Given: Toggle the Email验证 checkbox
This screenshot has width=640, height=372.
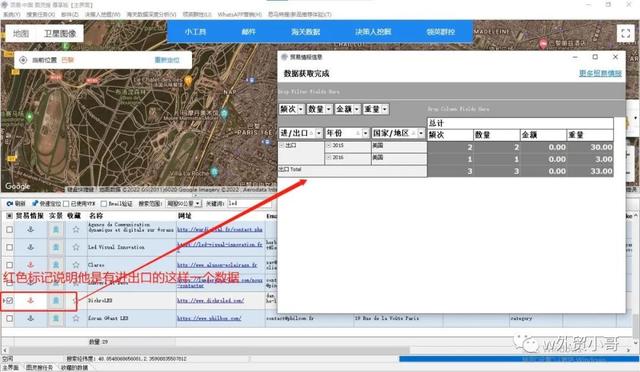Looking at the screenshot, I should (104, 203).
